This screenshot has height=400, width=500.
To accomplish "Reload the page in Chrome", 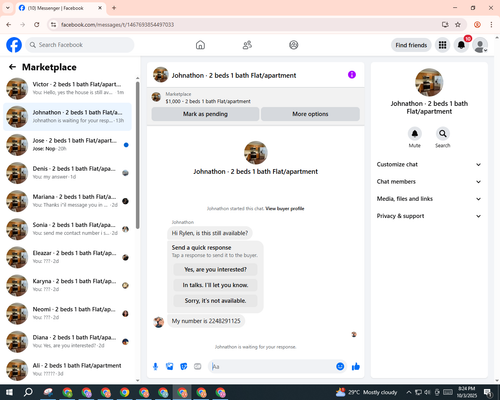I will click(x=37, y=25).
